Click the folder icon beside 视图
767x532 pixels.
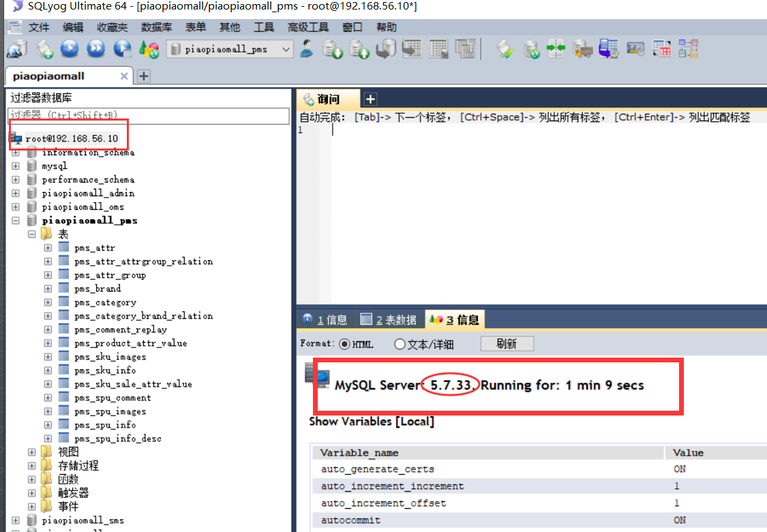tap(46, 452)
